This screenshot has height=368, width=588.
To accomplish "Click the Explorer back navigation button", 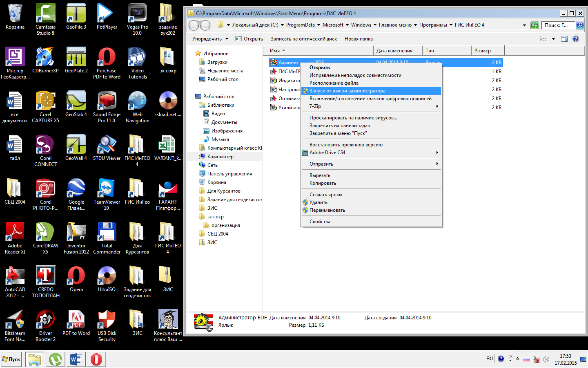I will pyautogui.click(x=194, y=25).
